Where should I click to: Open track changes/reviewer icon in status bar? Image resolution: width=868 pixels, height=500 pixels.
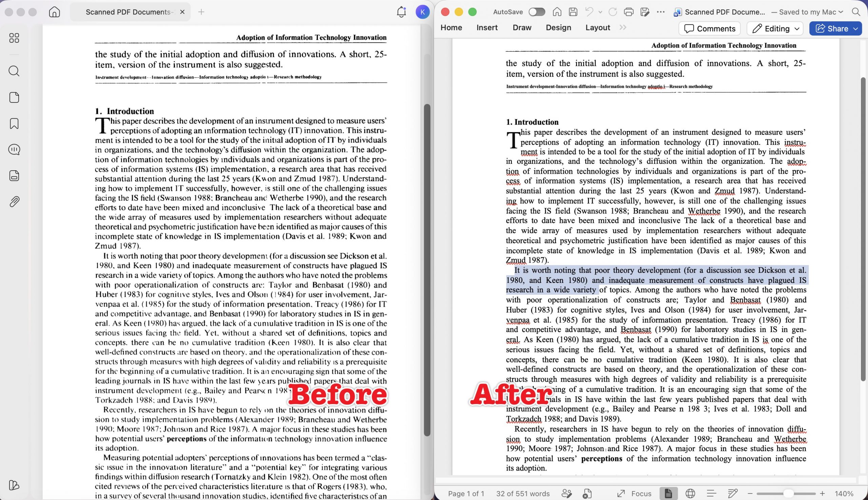coord(566,494)
